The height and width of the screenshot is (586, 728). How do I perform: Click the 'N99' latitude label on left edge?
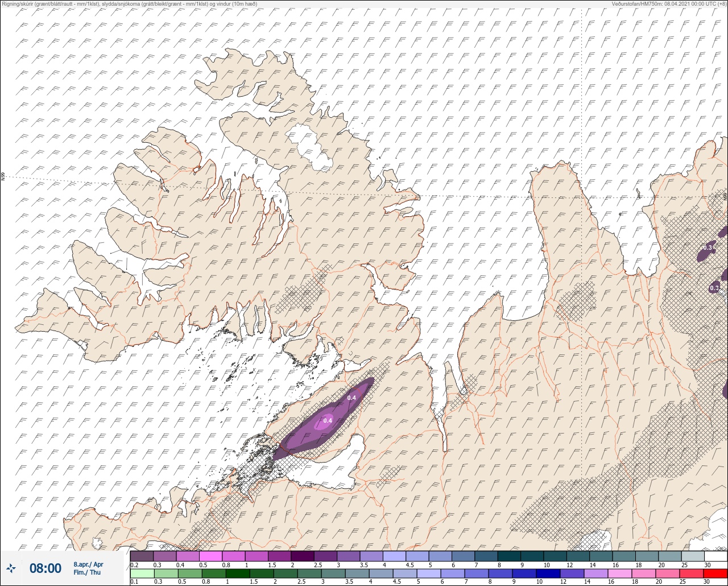pos(3,177)
